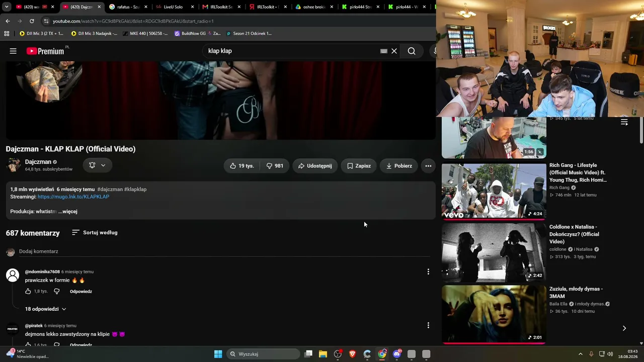Click 'Dodaj komentarz' comment field
This screenshot has height=362, width=644.
coord(224,251)
